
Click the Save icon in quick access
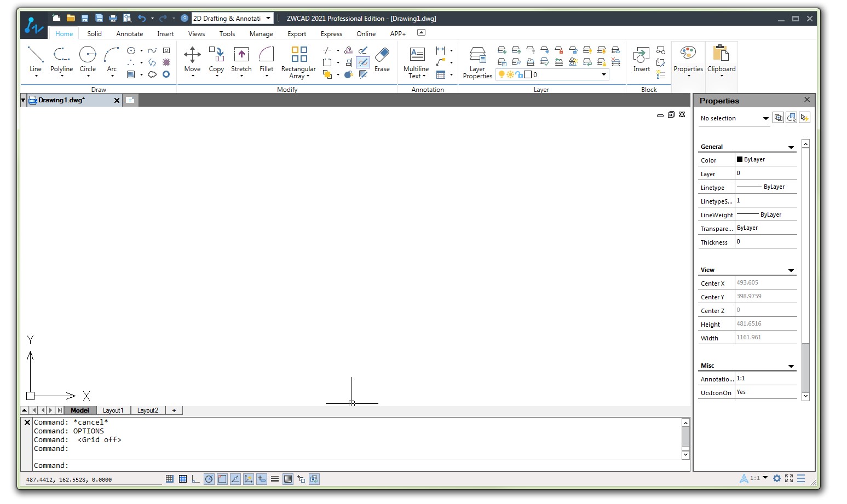(85, 18)
